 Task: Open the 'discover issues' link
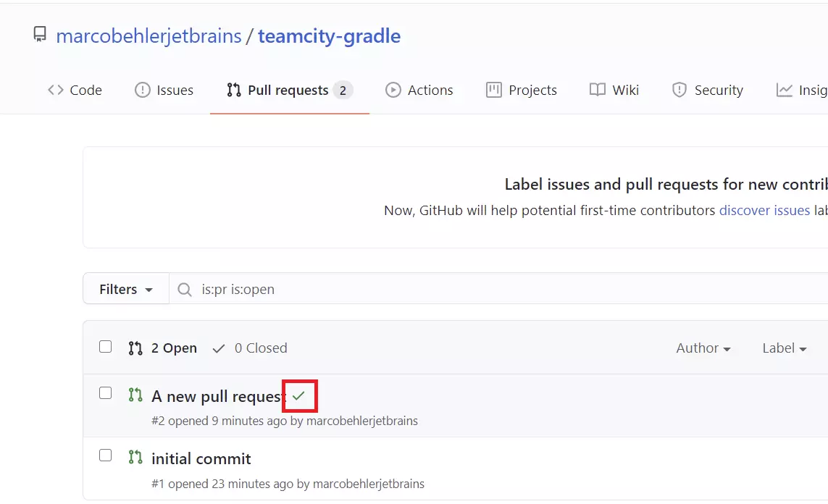(x=764, y=211)
